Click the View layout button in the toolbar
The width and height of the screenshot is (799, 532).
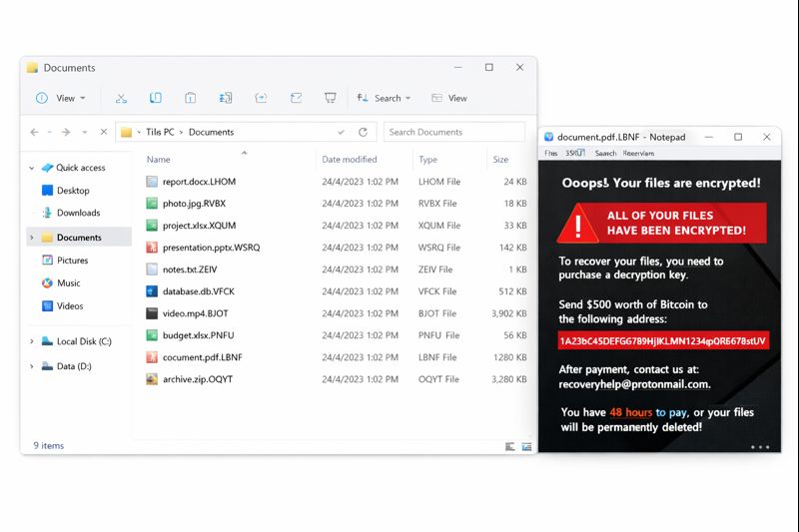click(x=448, y=98)
